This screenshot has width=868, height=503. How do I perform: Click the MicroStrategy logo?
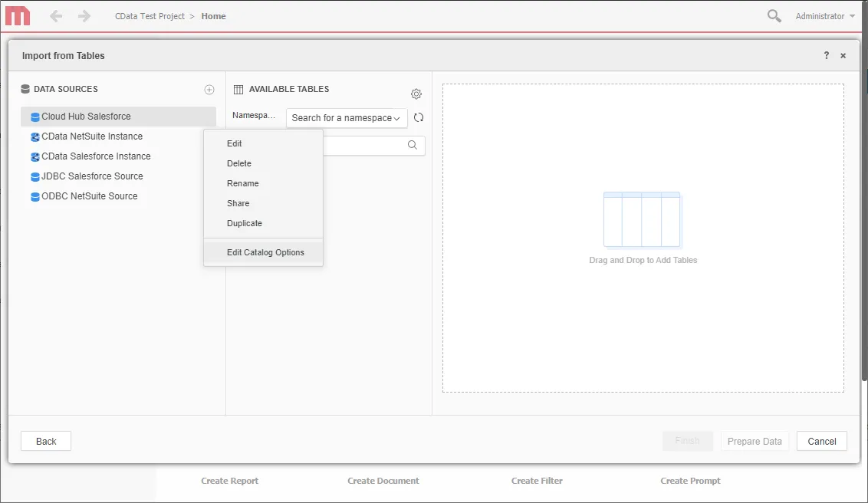click(16, 15)
